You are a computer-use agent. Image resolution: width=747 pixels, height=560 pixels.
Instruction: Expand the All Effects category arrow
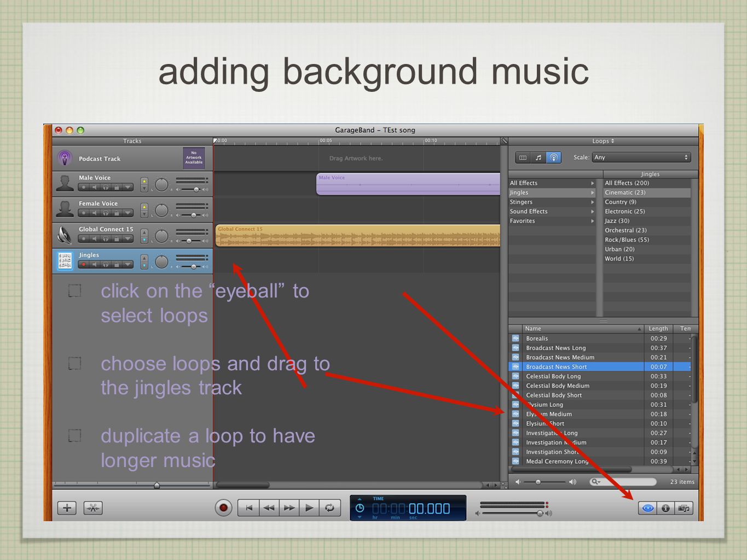point(592,183)
